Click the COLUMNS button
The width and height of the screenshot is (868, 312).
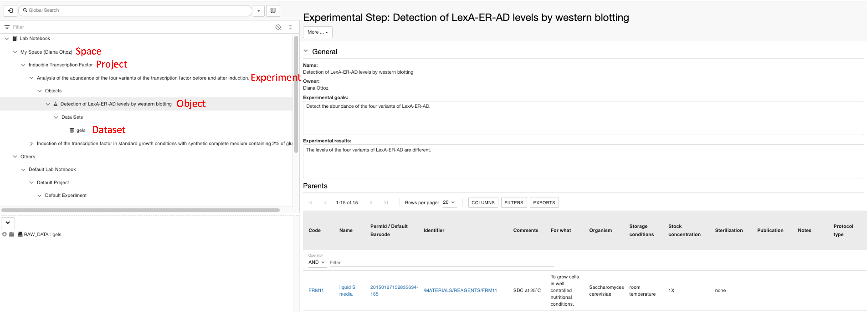click(483, 203)
